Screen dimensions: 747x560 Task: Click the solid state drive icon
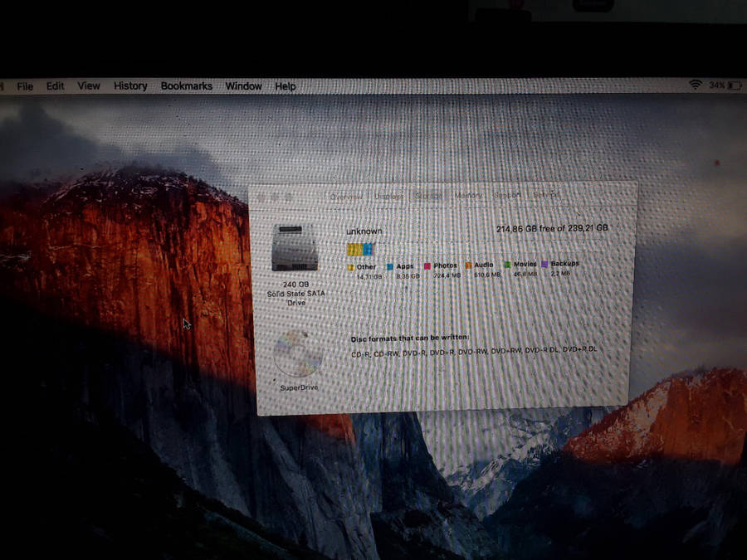295,247
